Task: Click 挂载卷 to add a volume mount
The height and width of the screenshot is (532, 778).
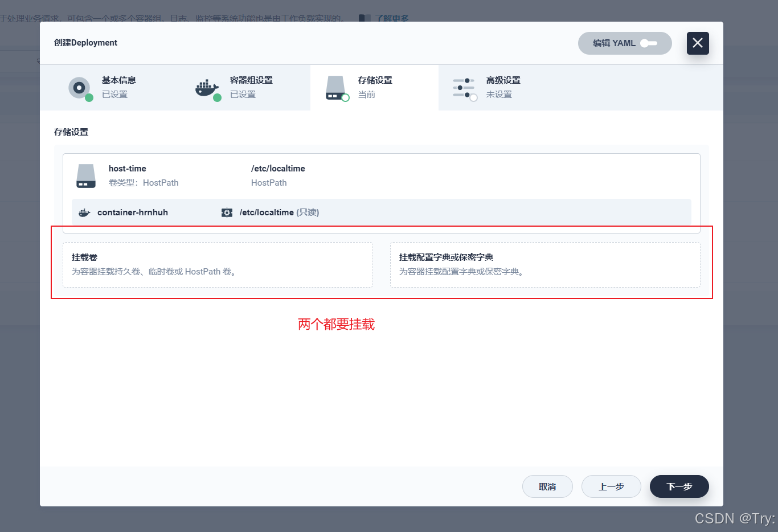Action: [x=218, y=264]
